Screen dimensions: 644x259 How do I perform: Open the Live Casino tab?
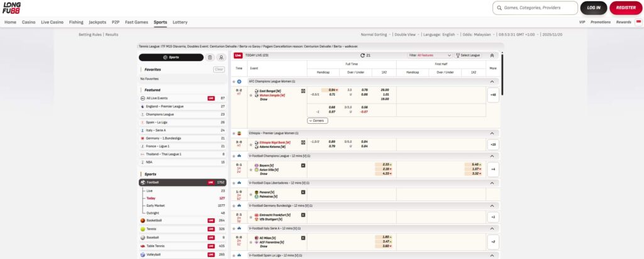[x=52, y=22]
